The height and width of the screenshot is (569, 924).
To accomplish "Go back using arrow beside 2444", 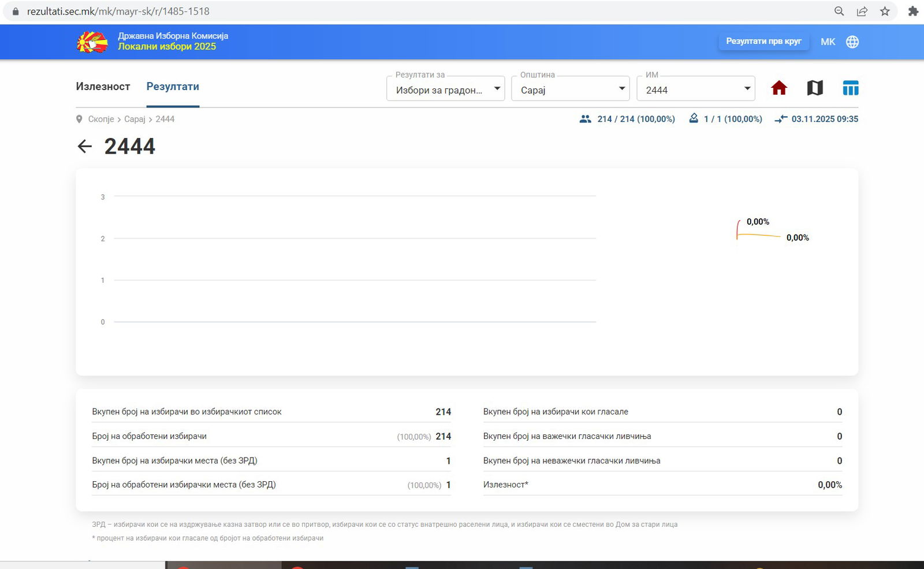I will click(x=85, y=147).
